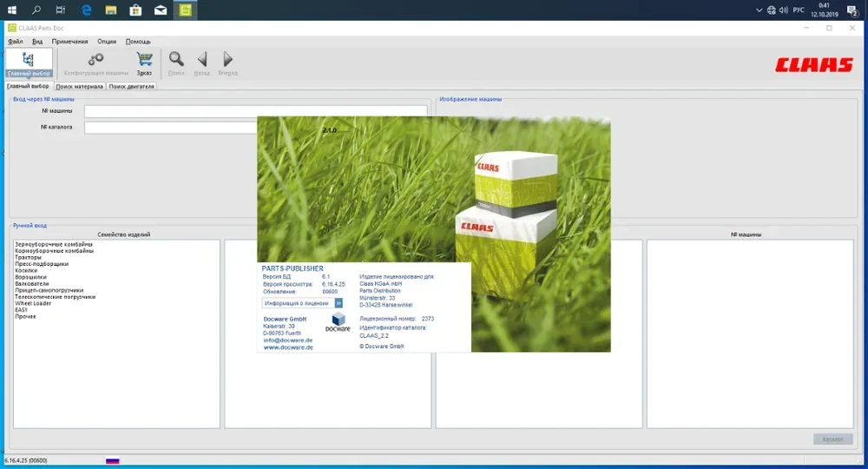Open the Файл menu

(15, 42)
